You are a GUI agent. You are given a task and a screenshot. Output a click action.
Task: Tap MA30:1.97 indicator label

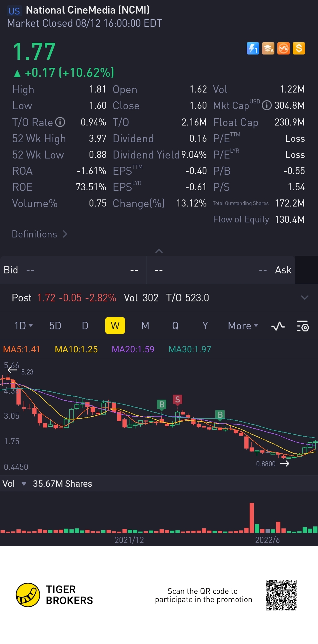(x=190, y=349)
